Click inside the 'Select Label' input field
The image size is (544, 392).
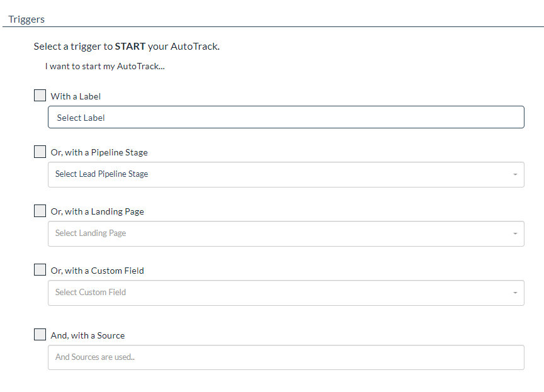pos(286,118)
